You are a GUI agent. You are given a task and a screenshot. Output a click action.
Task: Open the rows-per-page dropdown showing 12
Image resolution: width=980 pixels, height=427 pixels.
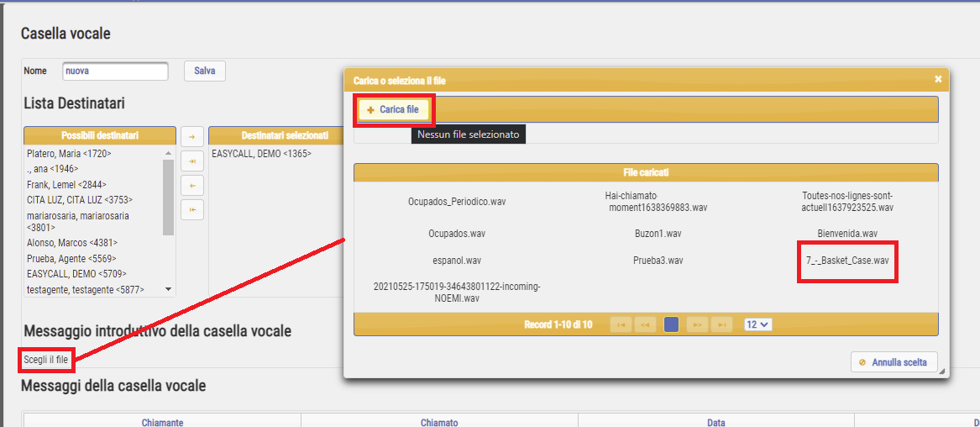tap(757, 324)
